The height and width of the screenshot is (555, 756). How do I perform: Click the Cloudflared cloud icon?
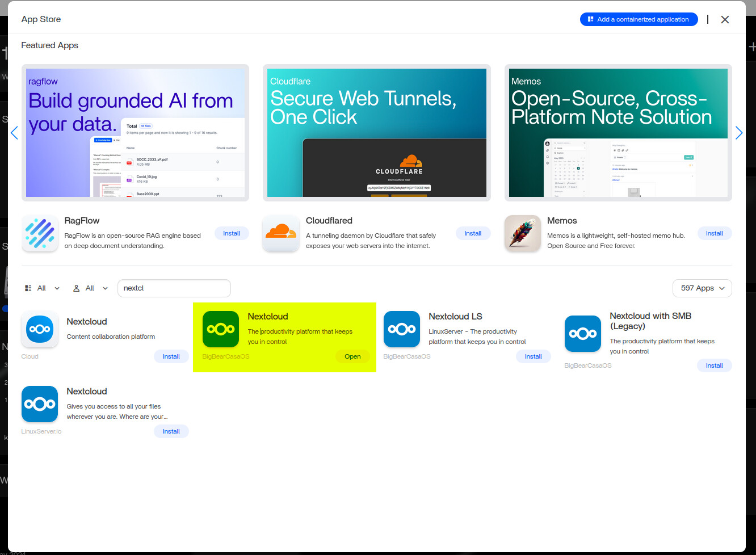coord(281,233)
